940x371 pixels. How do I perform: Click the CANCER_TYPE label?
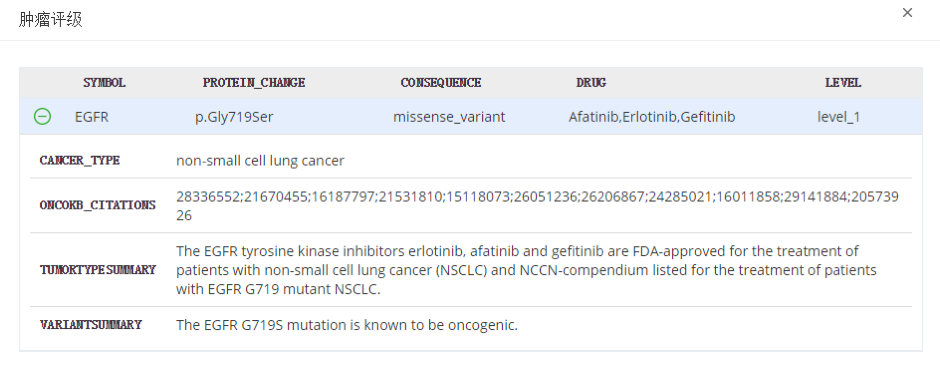(80, 161)
